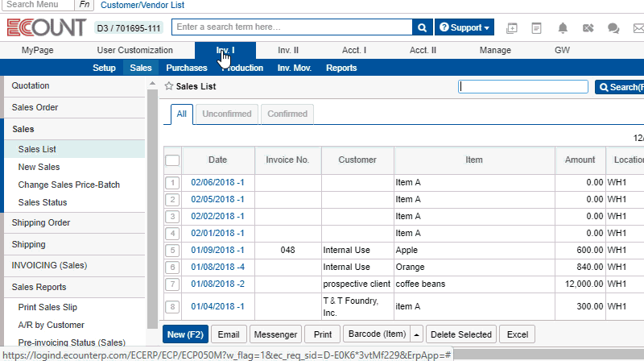Open the chat bubbles messenger icon

613,28
